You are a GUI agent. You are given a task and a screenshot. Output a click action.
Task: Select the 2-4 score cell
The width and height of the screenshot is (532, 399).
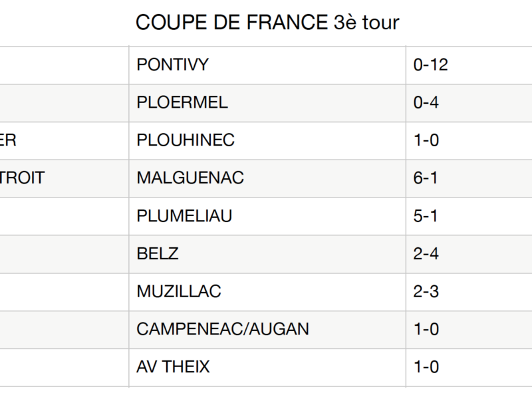426,254
